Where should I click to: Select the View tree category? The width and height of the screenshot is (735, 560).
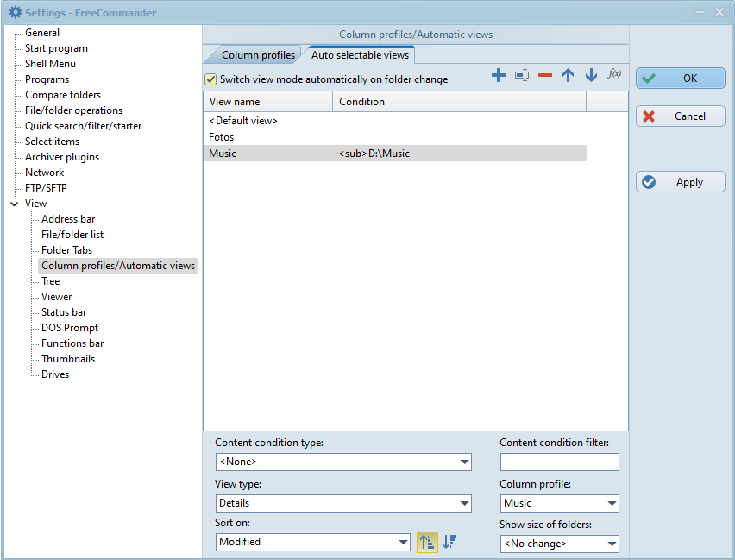click(35, 204)
